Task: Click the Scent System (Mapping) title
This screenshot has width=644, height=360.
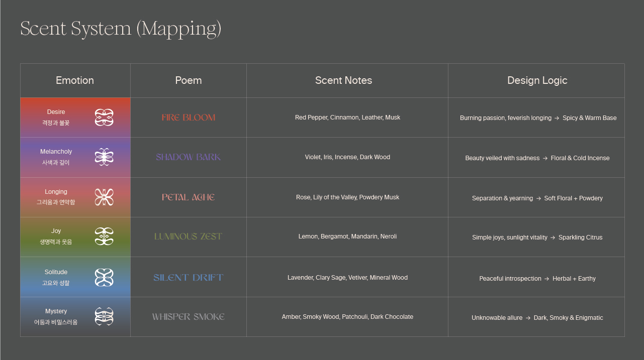Action: (x=121, y=29)
